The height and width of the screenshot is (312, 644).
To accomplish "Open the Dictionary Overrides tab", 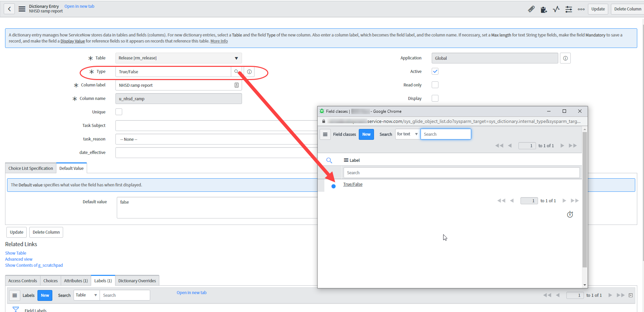I will pyautogui.click(x=137, y=280).
